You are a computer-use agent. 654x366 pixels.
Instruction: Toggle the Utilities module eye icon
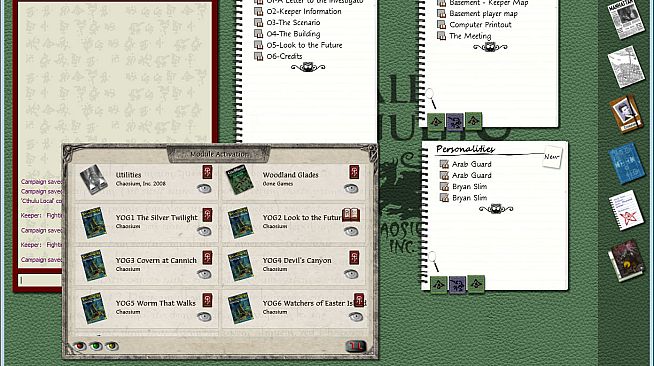[x=204, y=189]
